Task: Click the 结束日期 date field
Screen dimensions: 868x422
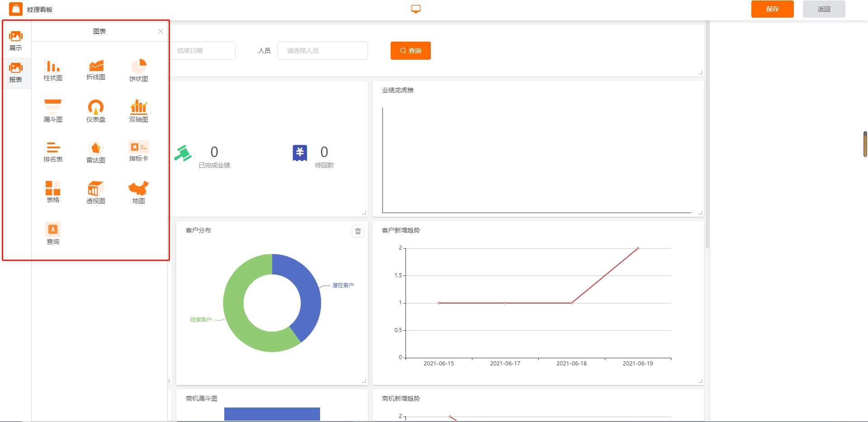Action: [202, 51]
